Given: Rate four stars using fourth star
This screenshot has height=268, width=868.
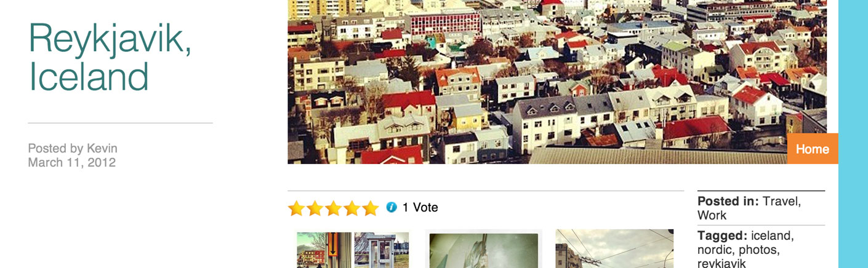Looking at the screenshot, I should 352,208.
